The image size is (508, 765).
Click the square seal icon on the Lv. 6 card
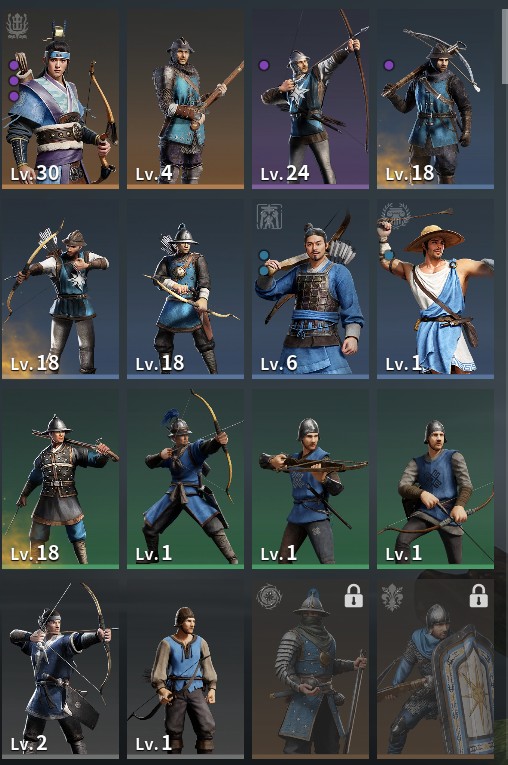pos(269,217)
